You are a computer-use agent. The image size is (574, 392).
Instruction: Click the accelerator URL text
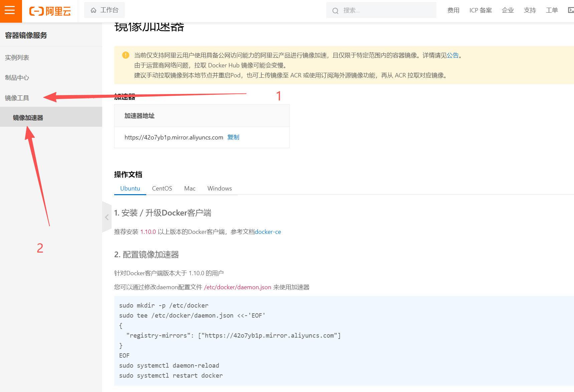click(x=174, y=137)
